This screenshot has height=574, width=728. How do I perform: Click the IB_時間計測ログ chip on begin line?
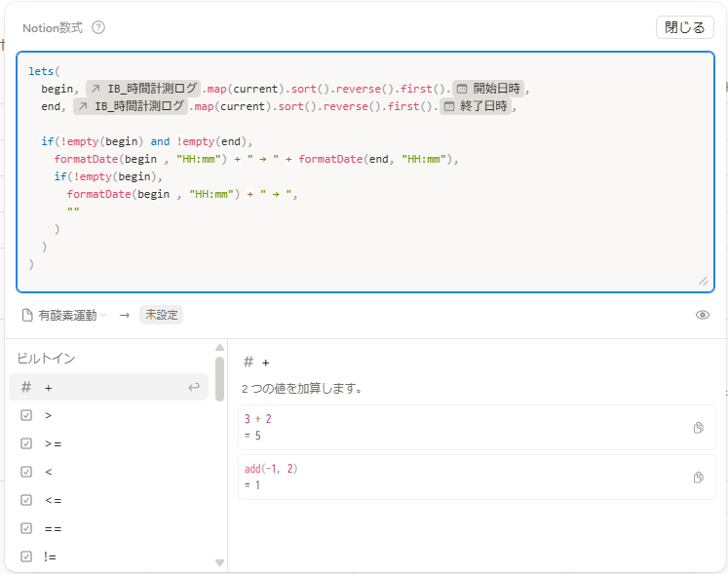pos(143,89)
